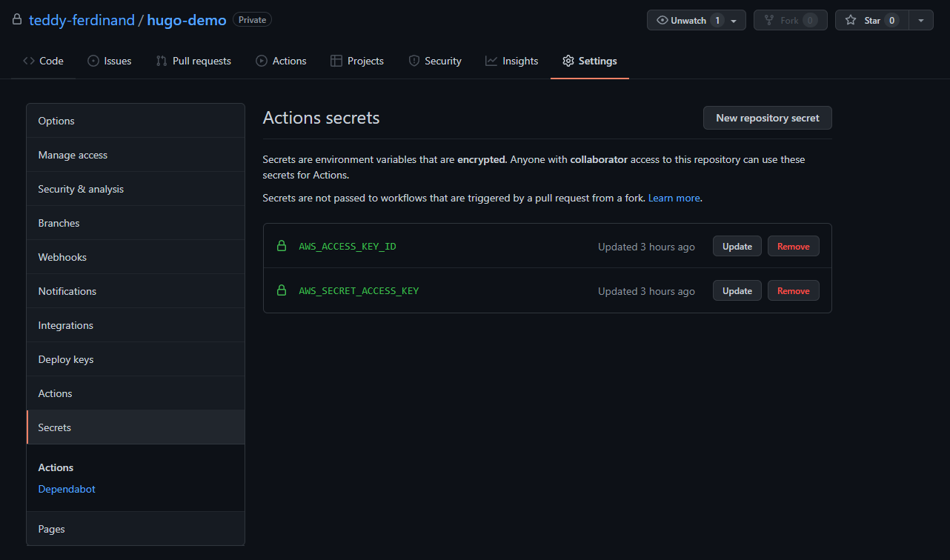Viewport: 950px width, 560px height.
Task: Click the Fork repository icon
Action: pos(769,20)
